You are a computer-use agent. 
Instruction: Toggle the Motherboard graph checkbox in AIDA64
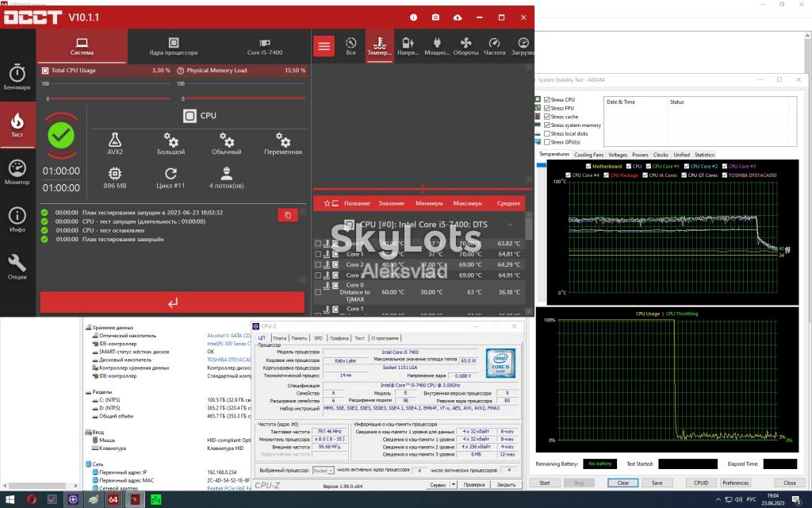(x=588, y=167)
